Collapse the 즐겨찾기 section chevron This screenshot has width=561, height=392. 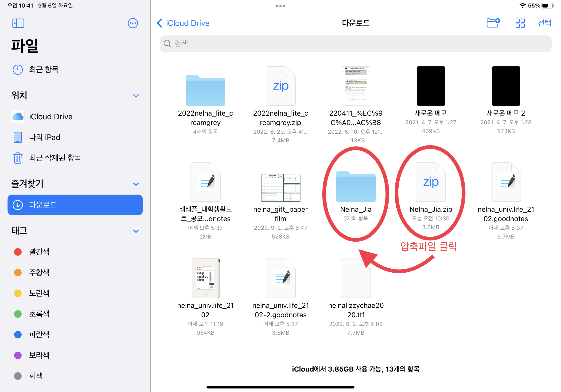click(x=136, y=184)
